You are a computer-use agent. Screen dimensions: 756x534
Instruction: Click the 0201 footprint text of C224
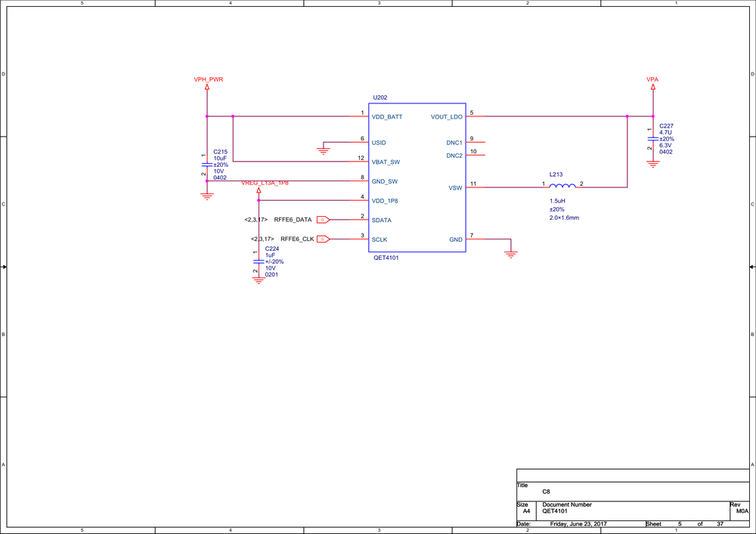point(271,274)
